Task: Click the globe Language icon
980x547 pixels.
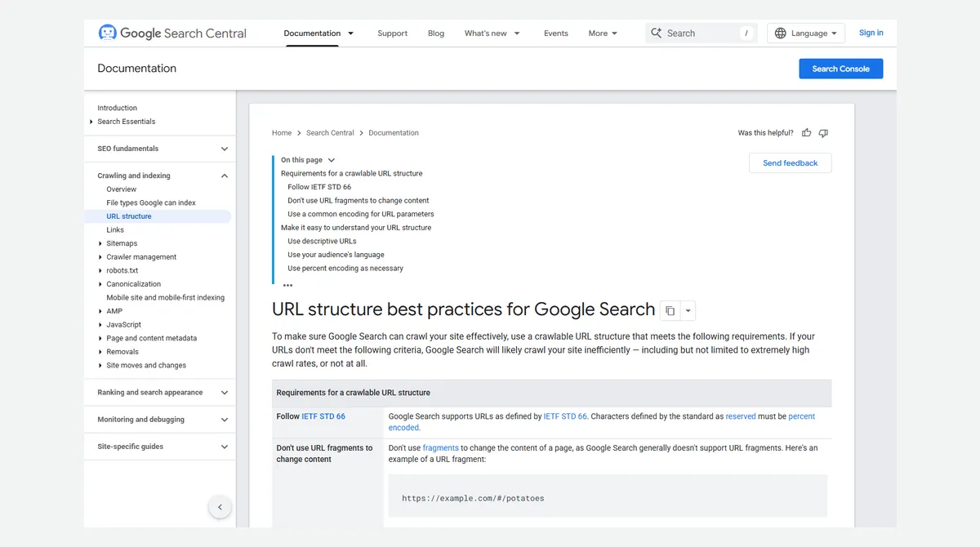Action: click(781, 33)
